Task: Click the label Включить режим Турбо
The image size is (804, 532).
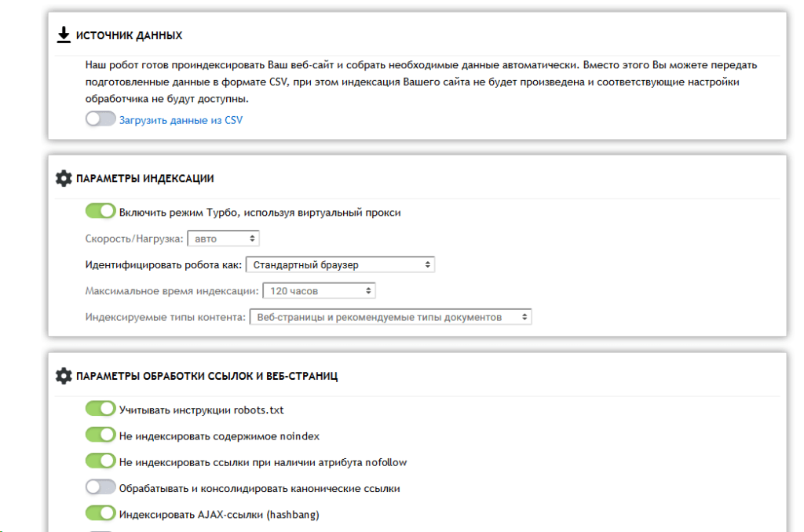Action: (x=260, y=213)
